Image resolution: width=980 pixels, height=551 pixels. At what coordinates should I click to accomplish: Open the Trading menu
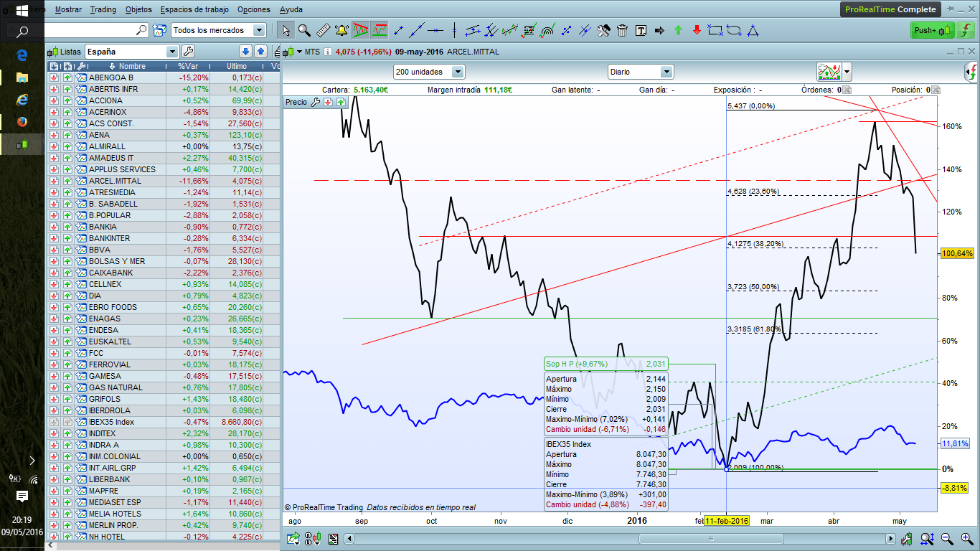pos(103,10)
